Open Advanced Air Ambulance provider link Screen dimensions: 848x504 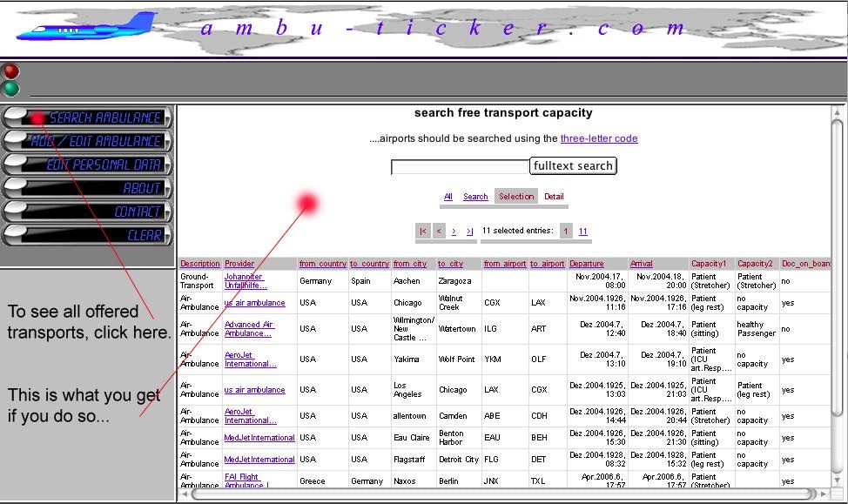click(249, 329)
